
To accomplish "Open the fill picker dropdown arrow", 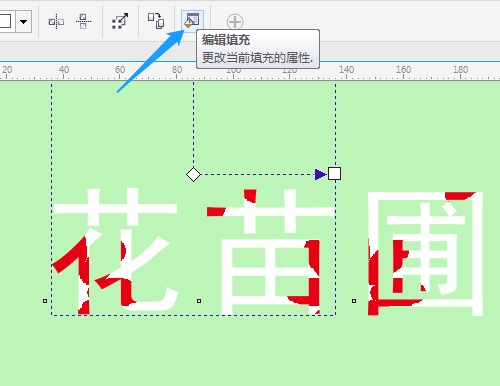I will tap(23, 22).
